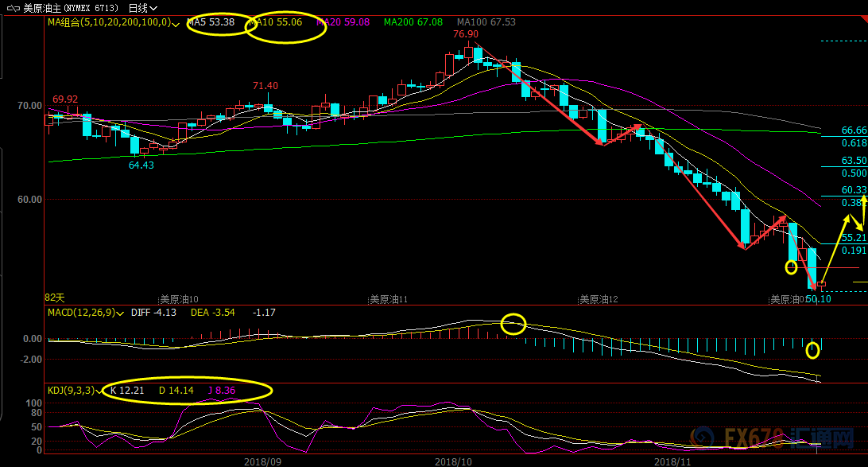This screenshot has width=868, height=467.
Task: Click the 2018/10 date on time axis
Action: (453, 461)
